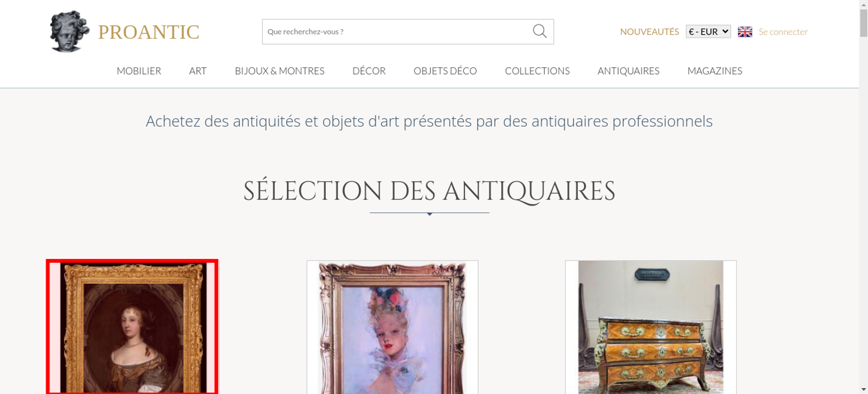The image size is (868, 394).
Task: Click the scrollbar down arrow
Action: (864, 390)
